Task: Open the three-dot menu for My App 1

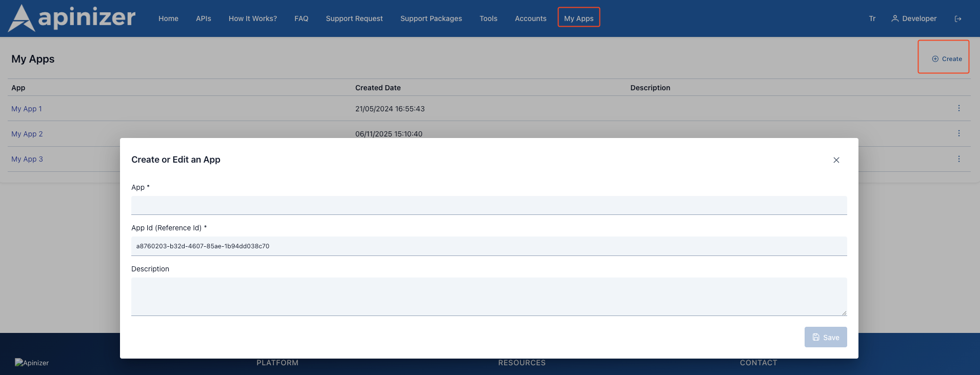Action: [958, 108]
